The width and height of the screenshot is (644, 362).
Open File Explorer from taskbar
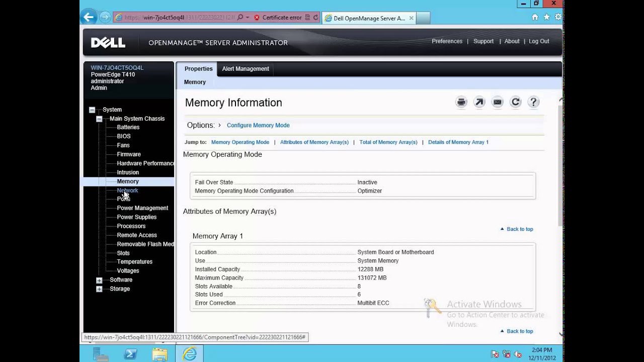click(159, 354)
